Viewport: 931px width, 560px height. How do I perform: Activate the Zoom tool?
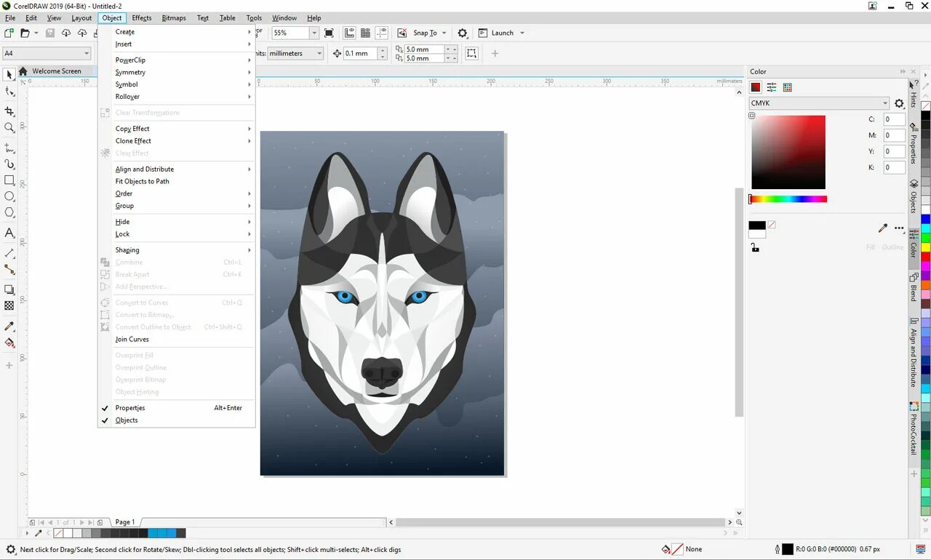coord(9,124)
